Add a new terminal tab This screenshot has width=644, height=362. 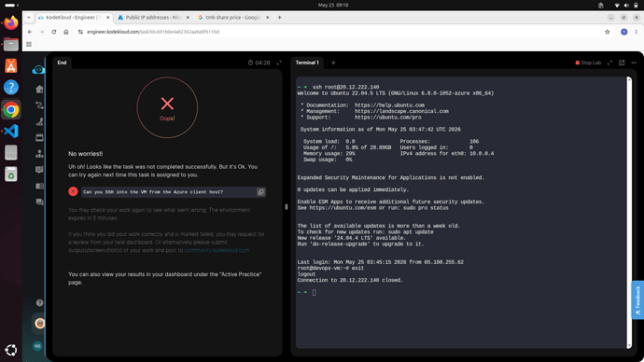click(x=333, y=63)
